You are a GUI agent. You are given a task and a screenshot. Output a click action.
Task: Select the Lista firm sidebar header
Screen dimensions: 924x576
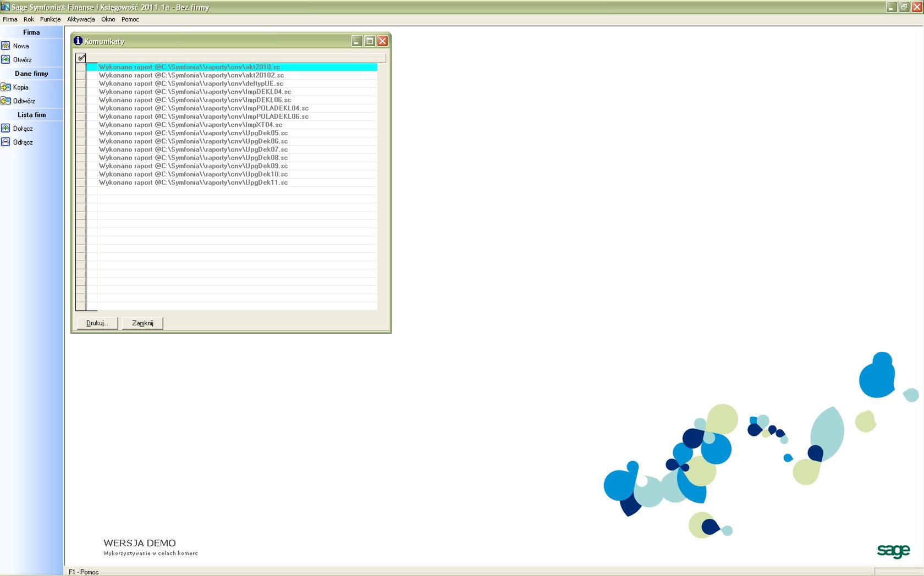(31, 115)
